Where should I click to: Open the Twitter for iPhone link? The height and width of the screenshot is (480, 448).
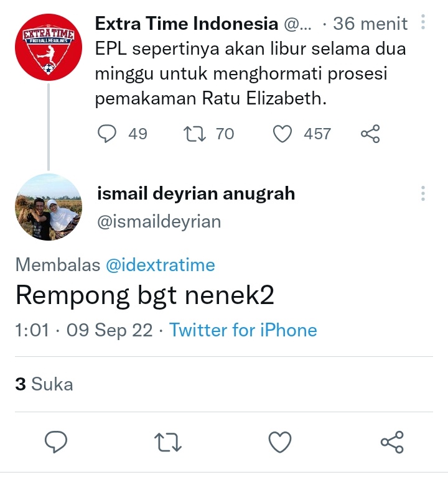243,330
